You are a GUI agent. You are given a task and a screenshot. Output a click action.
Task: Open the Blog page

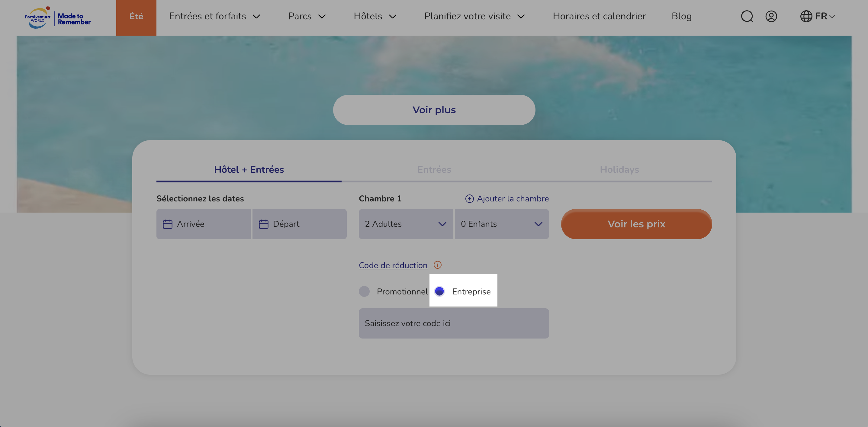(681, 16)
